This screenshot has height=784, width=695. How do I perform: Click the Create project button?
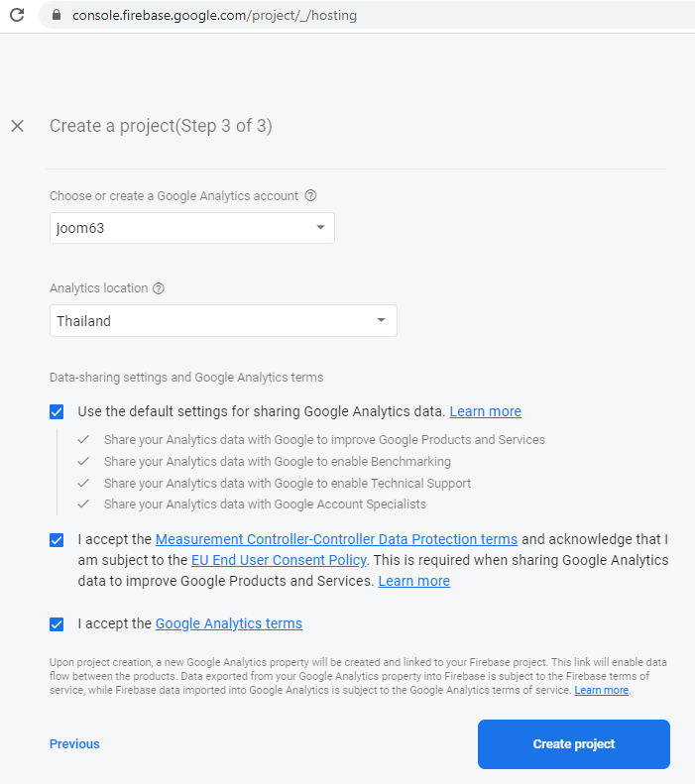pos(573,744)
